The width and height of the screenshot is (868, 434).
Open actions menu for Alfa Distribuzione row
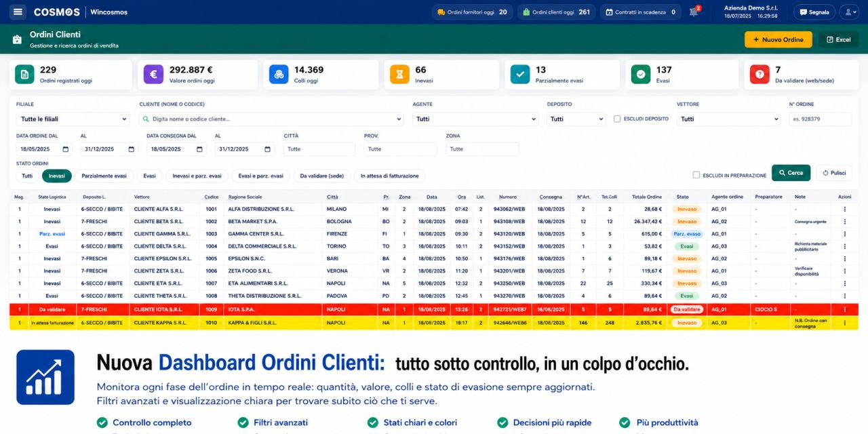pyautogui.click(x=844, y=209)
